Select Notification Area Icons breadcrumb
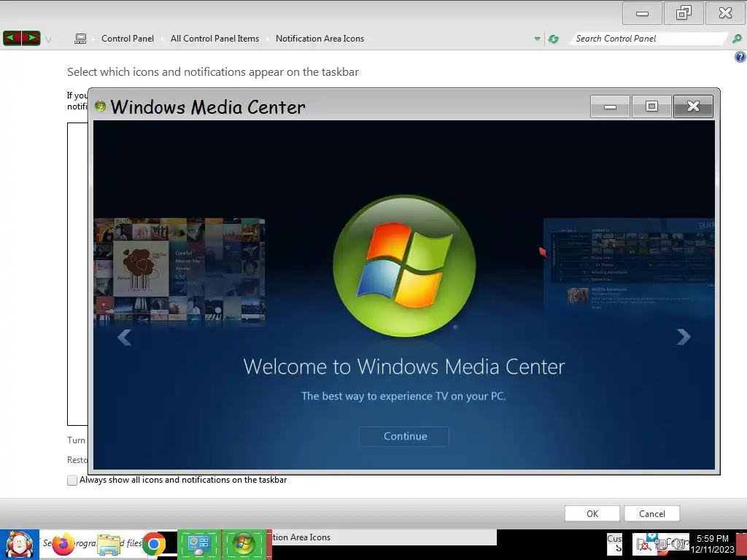The image size is (747, 560). 320,39
